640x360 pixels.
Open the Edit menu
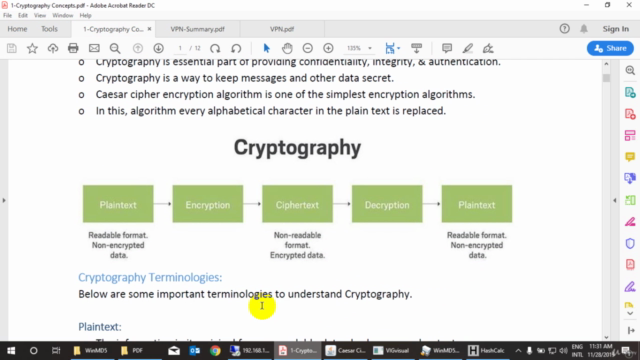click(23, 16)
